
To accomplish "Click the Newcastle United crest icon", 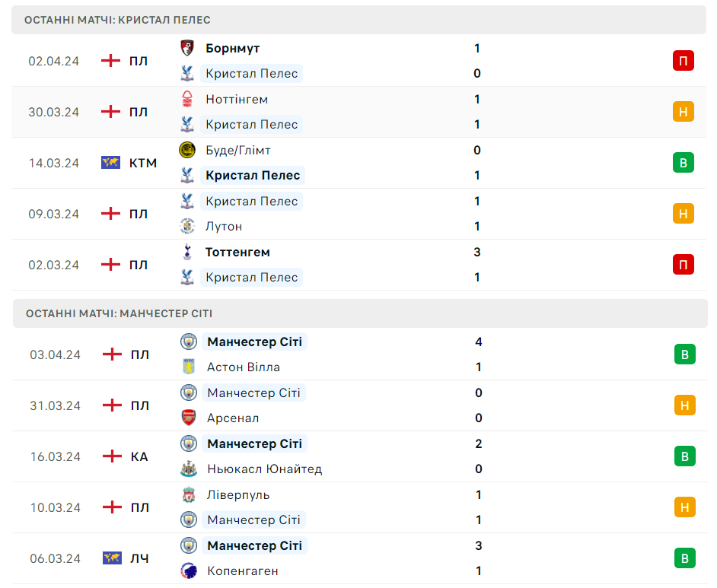I will tap(188, 469).
